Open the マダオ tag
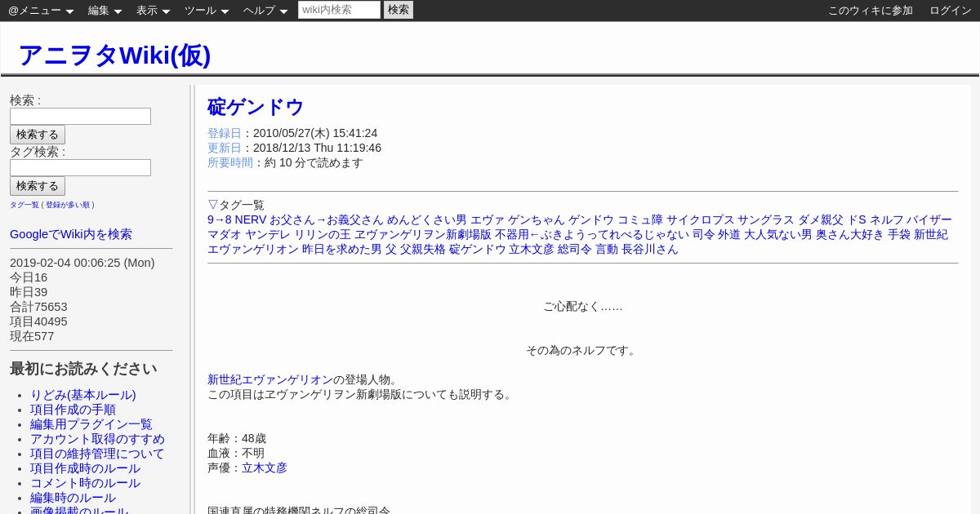The image size is (980, 514). tap(225, 234)
